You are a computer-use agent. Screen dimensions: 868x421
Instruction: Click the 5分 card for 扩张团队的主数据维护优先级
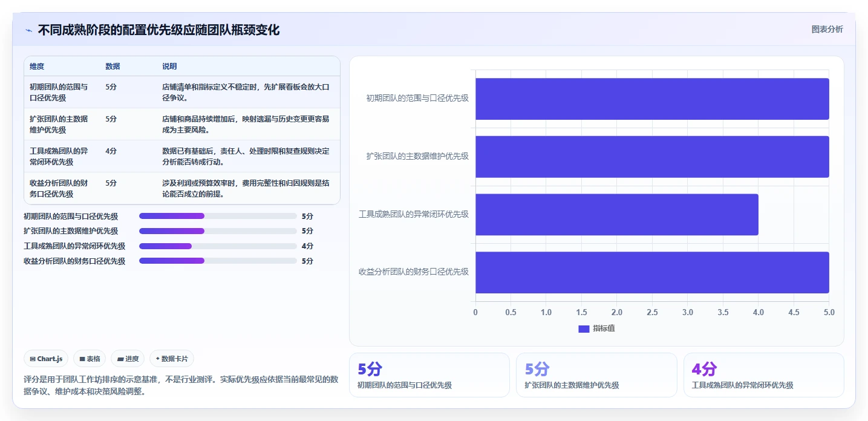596,375
